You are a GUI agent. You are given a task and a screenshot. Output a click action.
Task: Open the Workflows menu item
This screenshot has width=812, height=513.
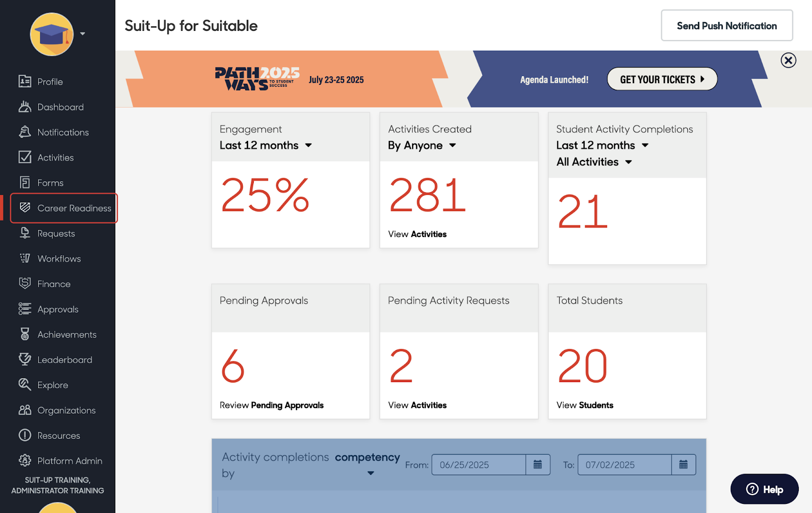coord(59,259)
